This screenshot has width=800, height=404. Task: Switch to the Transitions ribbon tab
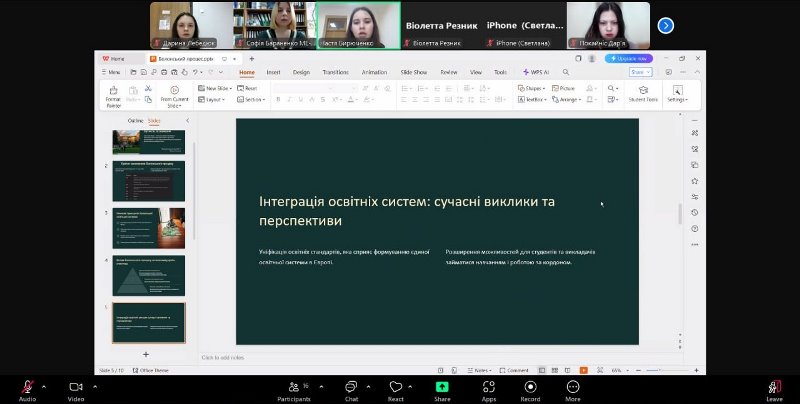(x=335, y=72)
